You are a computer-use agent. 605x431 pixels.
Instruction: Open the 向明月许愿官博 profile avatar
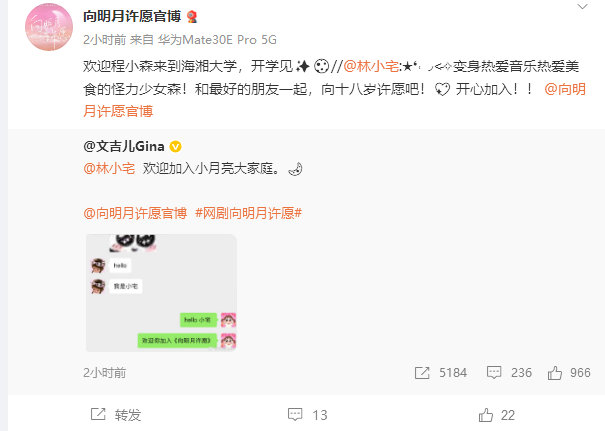pos(49,27)
